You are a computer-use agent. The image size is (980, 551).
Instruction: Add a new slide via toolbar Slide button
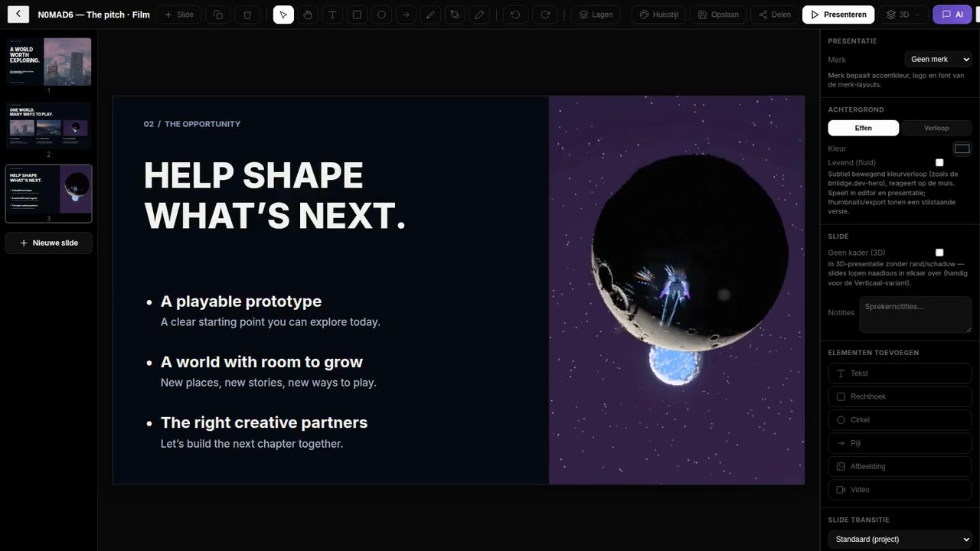pos(179,15)
